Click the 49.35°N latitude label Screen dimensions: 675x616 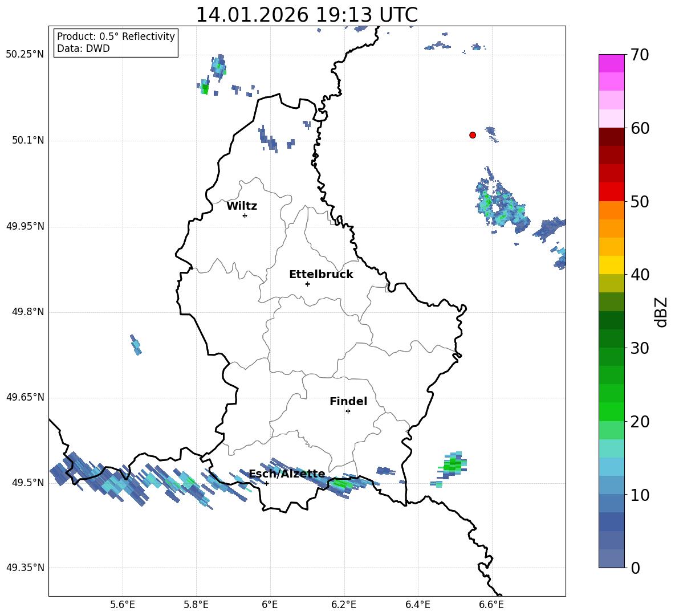pos(25,568)
